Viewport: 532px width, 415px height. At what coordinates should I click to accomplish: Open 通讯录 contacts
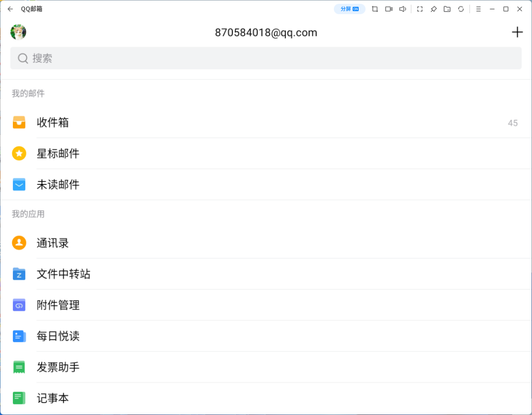coord(53,243)
